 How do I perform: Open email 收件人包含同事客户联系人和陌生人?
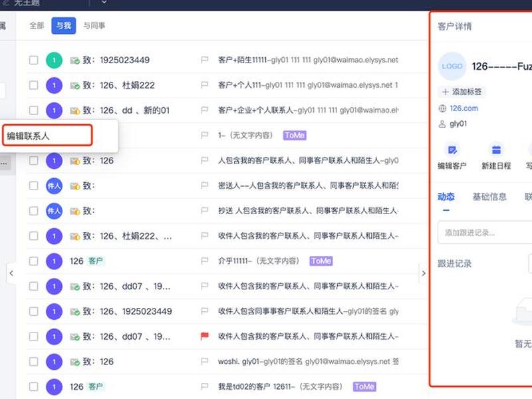pyautogui.click(x=308, y=311)
